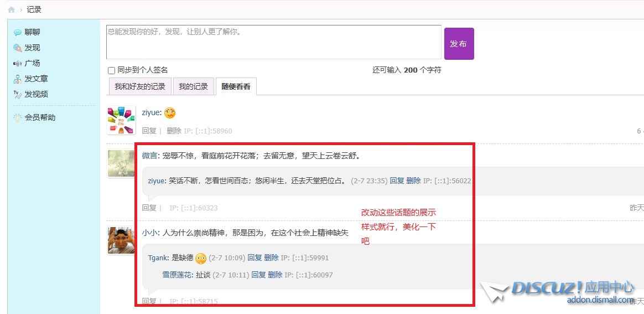Image resolution: width=644 pixels, height=314 pixels.
Task: Delete 雪原莲花's comment via 删除 link
Action: click(275, 275)
